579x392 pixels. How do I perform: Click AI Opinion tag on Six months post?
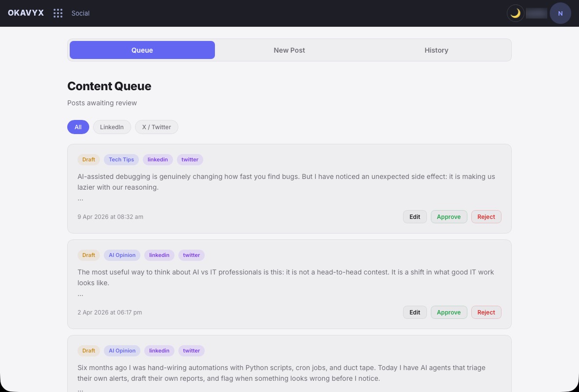pyautogui.click(x=122, y=351)
